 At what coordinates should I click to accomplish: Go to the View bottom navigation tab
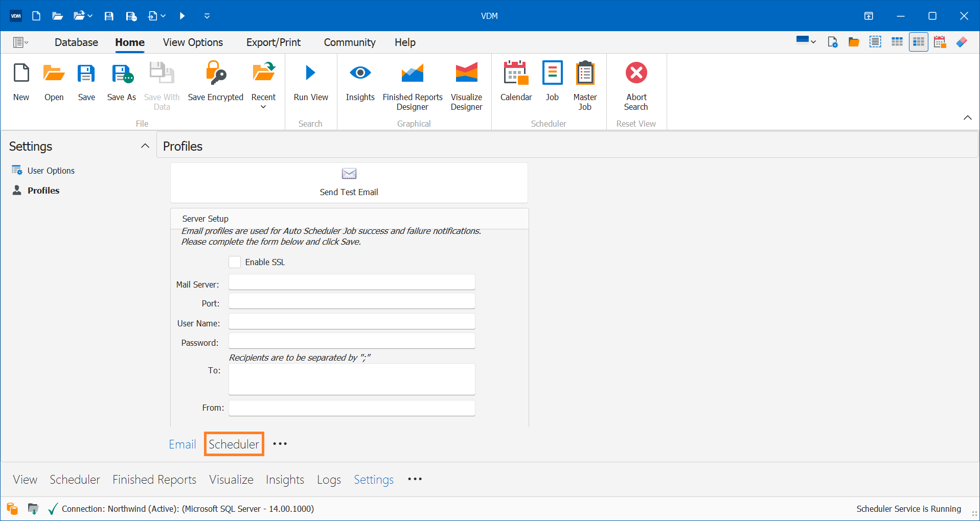point(25,480)
